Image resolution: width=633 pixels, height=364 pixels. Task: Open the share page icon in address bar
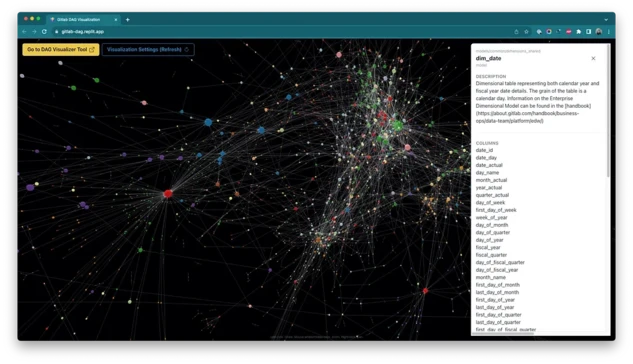[516, 31]
